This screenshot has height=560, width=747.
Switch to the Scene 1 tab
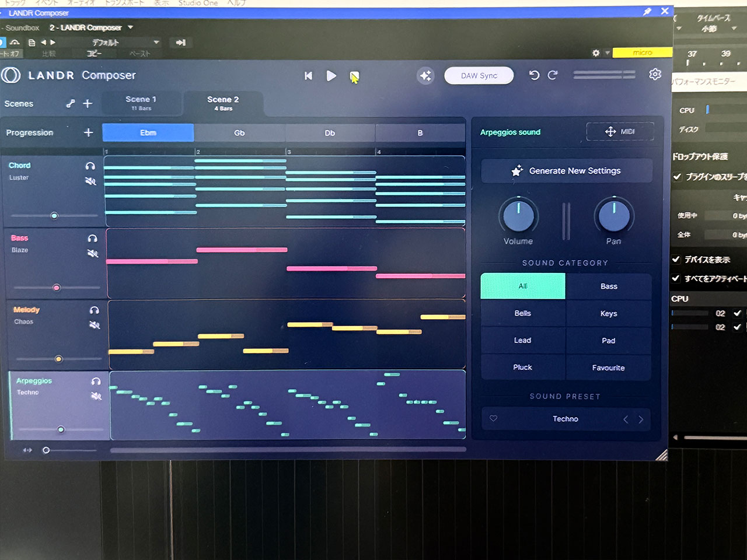point(141,103)
